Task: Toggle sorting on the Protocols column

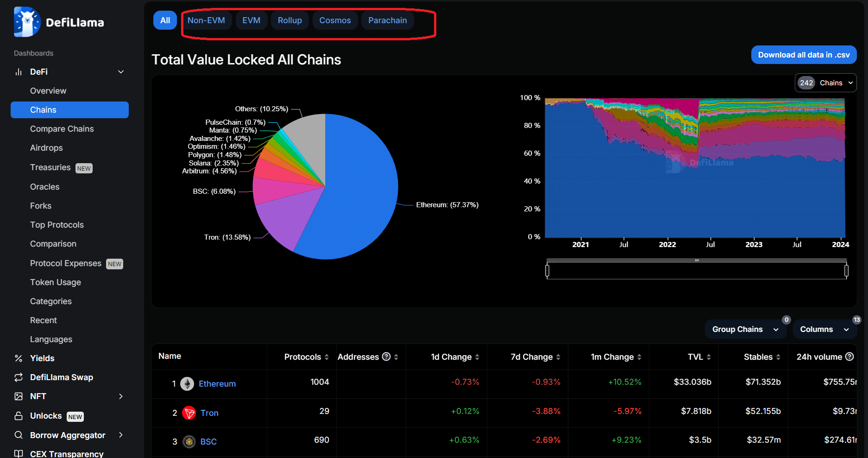Action: coord(327,356)
